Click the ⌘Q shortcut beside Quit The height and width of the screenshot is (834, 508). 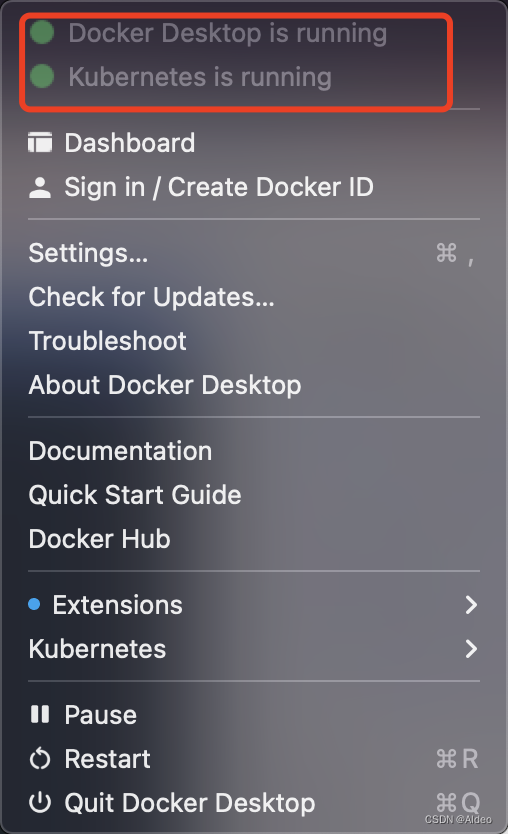(x=458, y=803)
